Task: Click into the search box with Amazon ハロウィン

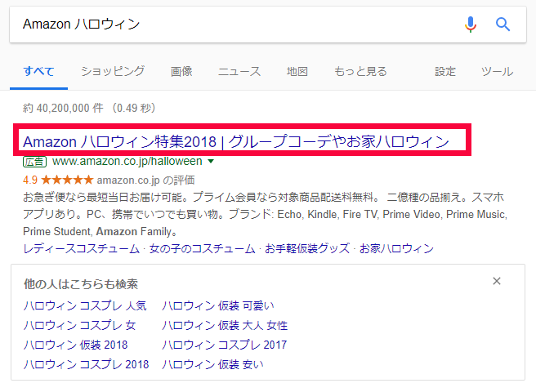Action: click(x=229, y=24)
